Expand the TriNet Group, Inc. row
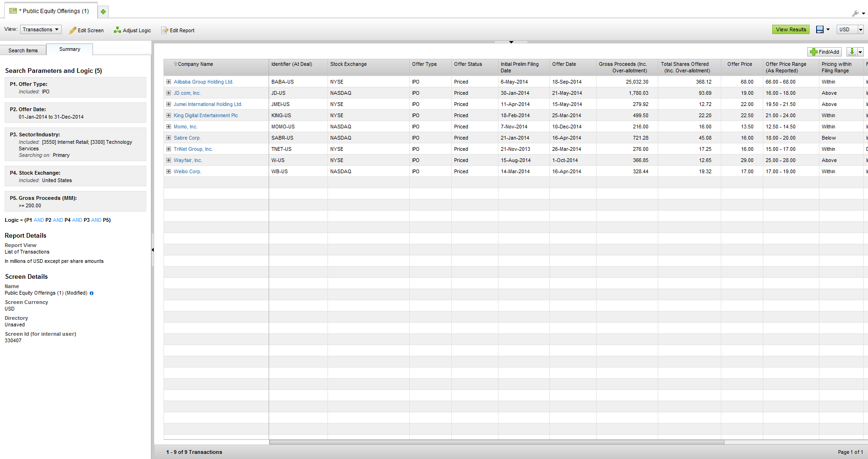 pos(169,149)
